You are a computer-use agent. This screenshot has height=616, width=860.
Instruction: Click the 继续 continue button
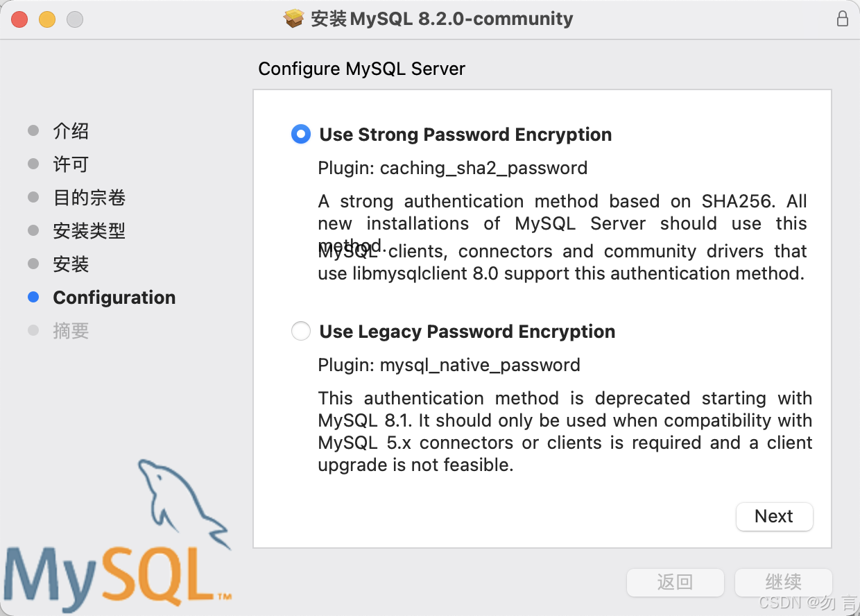(x=783, y=582)
